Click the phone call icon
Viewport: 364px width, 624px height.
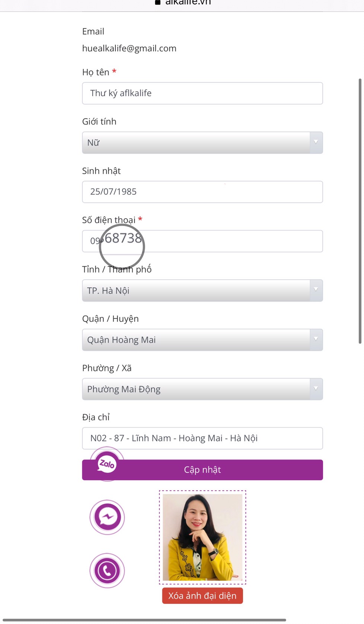tap(107, 570)
